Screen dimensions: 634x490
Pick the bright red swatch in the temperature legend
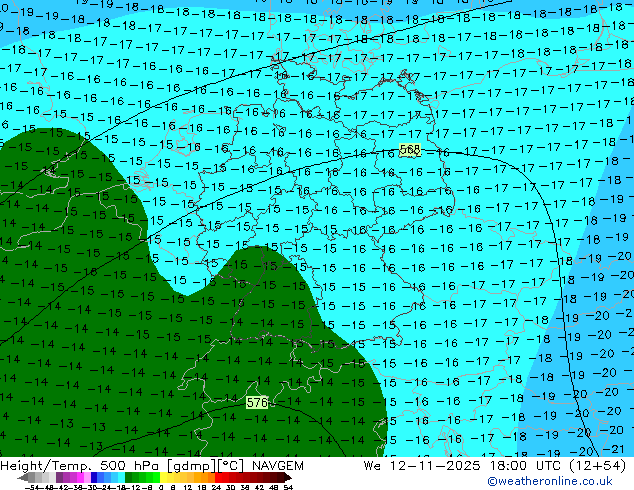[x=218, y=477]
